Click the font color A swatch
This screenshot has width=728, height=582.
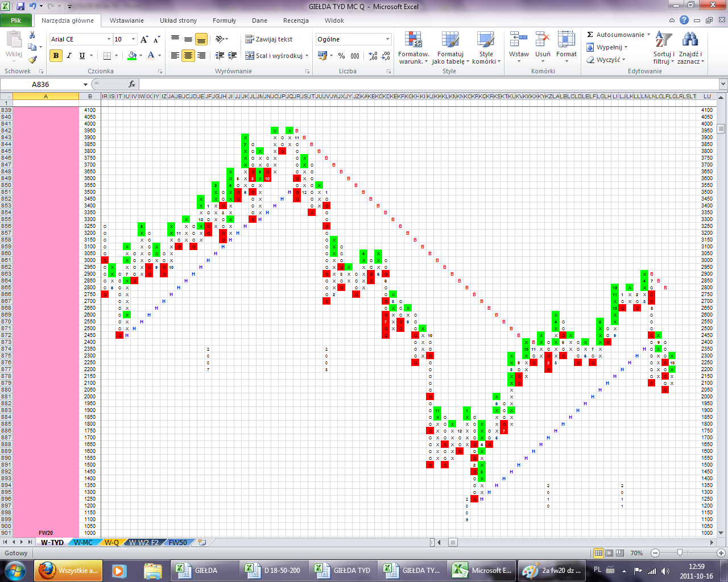151,56
